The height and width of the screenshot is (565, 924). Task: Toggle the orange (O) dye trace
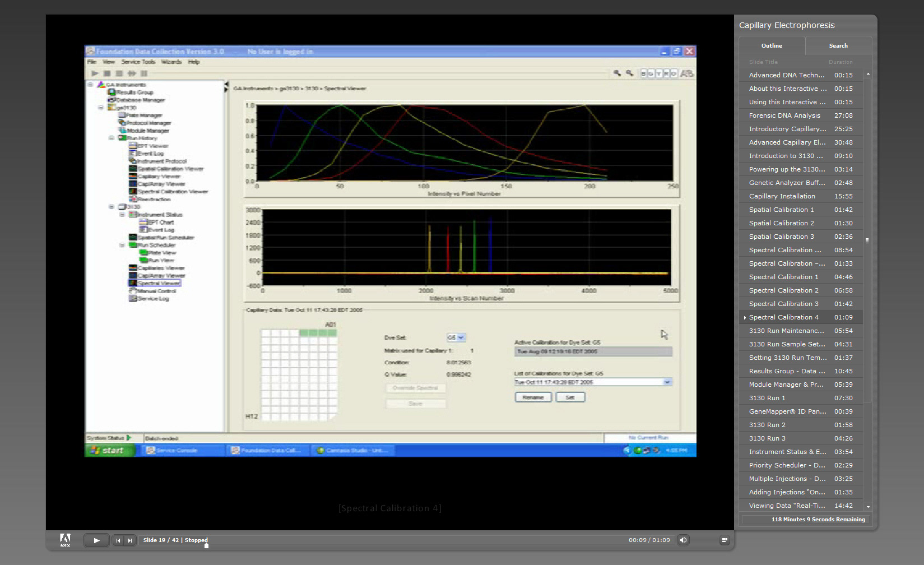point(674,73)
